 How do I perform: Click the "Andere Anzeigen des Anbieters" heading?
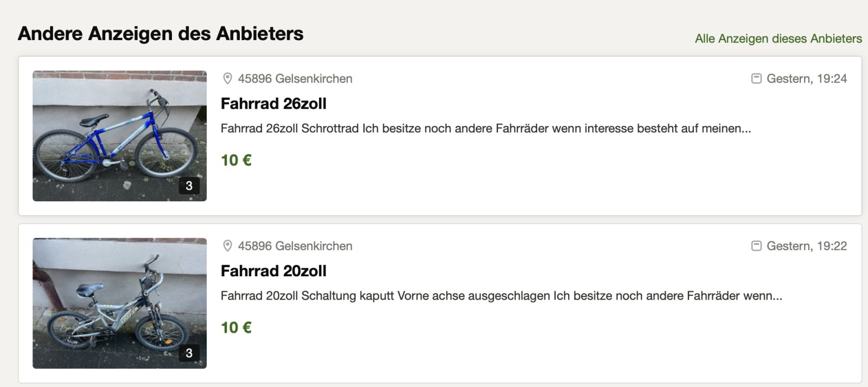point(161,34)
